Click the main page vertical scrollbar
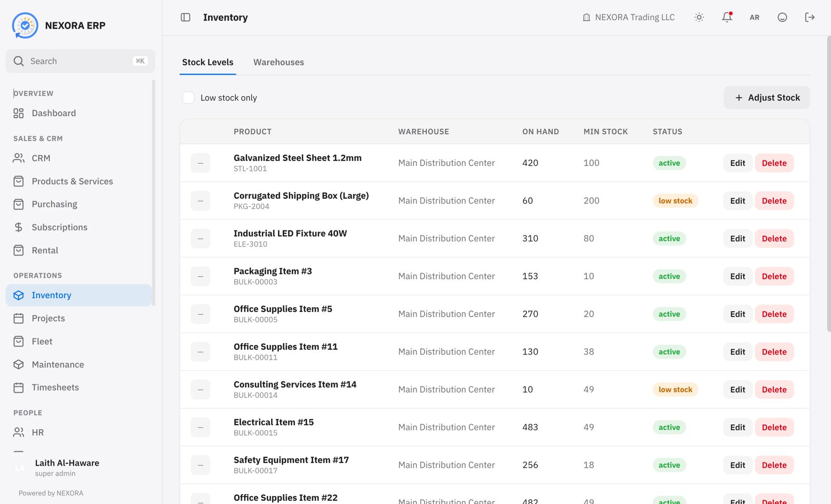Screen dimensions: 831x504 (x=829, y=184)
